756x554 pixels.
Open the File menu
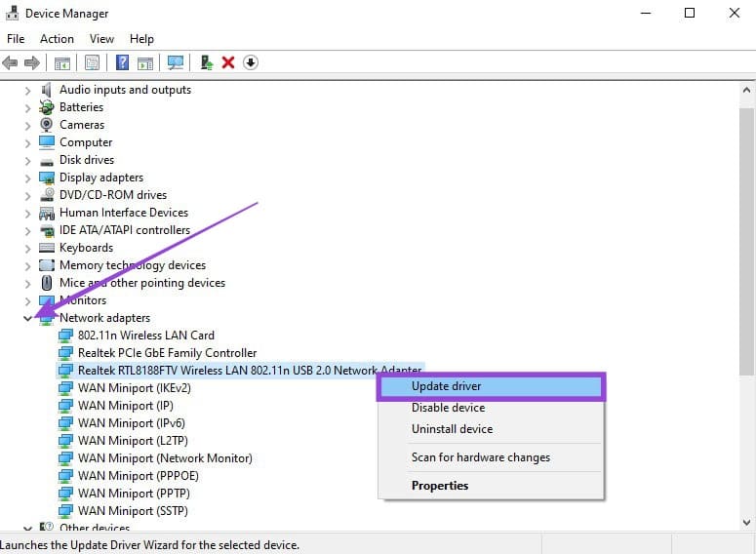click(x=16, y=39)
